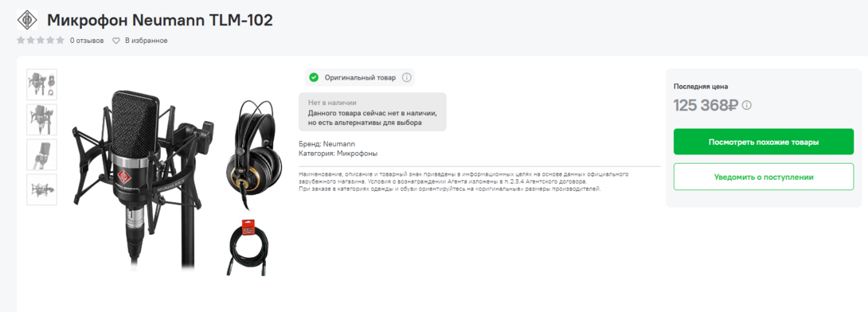Add product to favorites via heart icon
Image resolution: width=868 pixels, height=312 pixels.
coord(116,41)
